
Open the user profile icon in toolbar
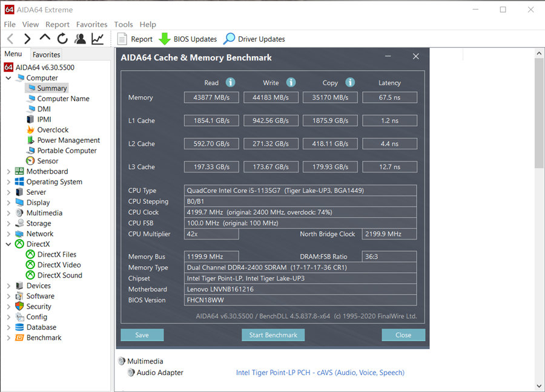[80, 39]
